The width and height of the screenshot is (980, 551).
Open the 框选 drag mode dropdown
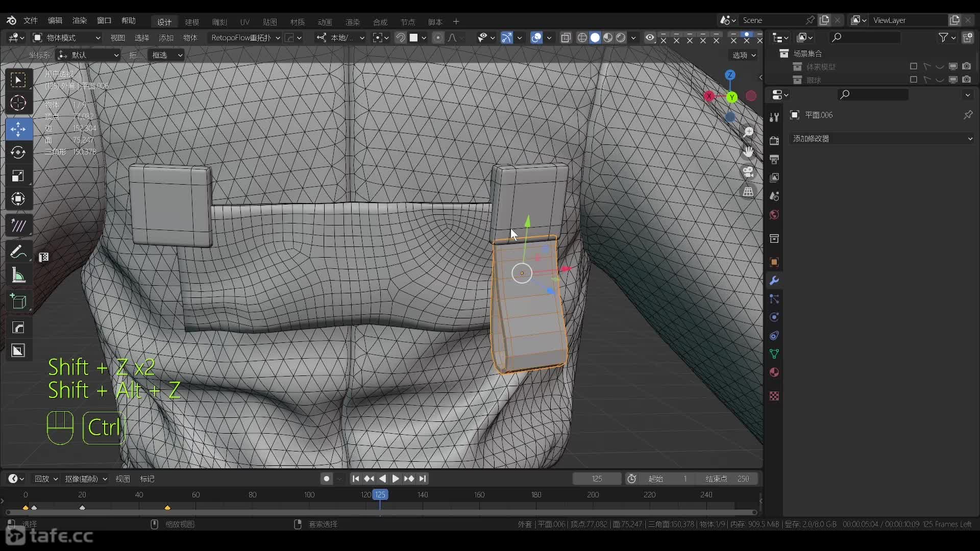click(166, 55)
